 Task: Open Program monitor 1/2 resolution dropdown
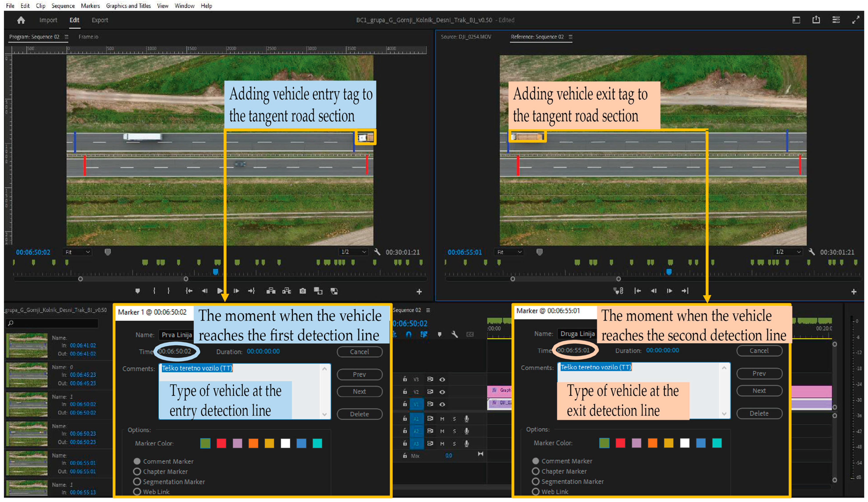point(353,252)
